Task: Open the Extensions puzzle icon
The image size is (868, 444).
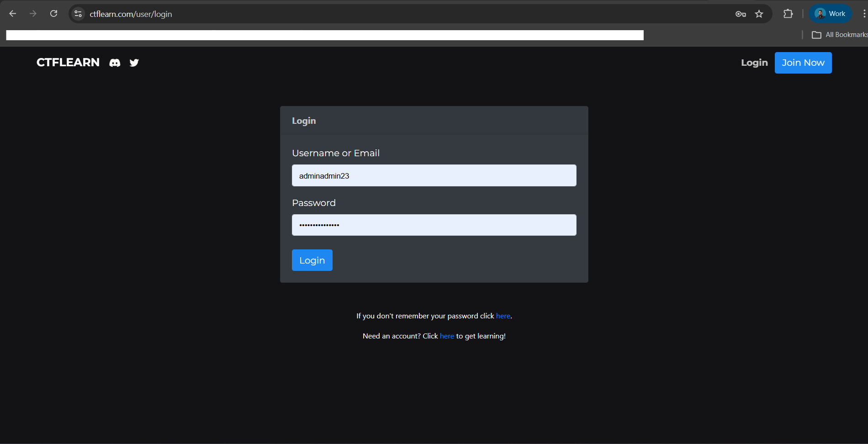Action: tap(788, 14)
